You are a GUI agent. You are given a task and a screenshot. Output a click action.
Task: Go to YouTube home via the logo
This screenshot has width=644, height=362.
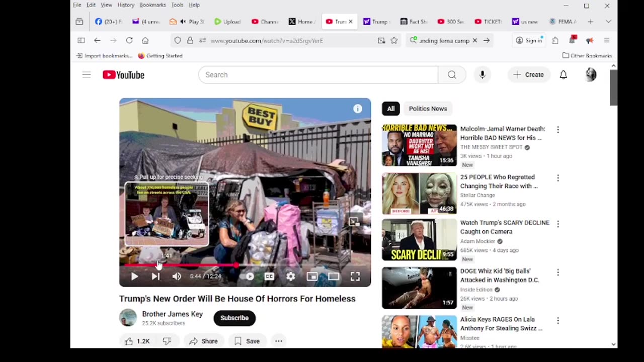point(124,74)
